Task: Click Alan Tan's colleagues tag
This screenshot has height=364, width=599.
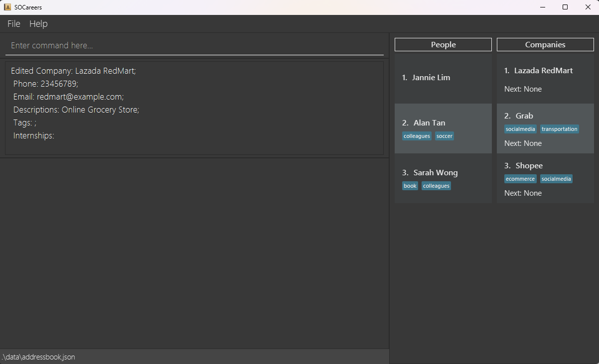Action: pos(417,136)
